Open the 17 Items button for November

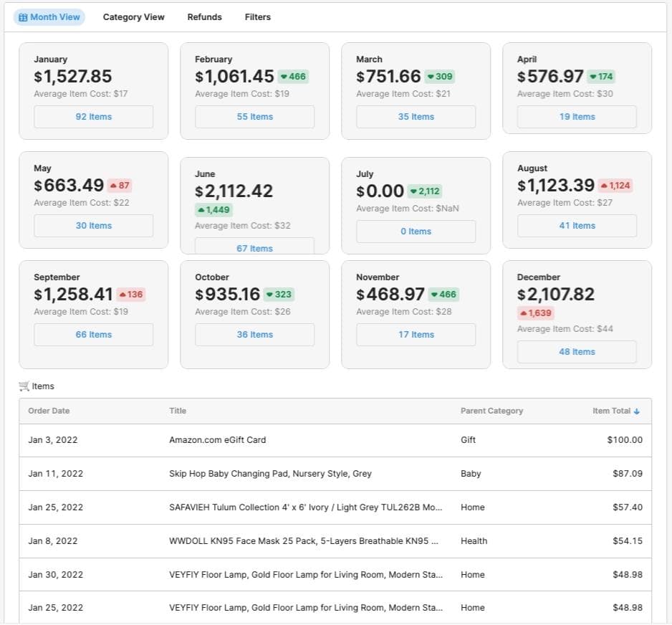point(416,335)
